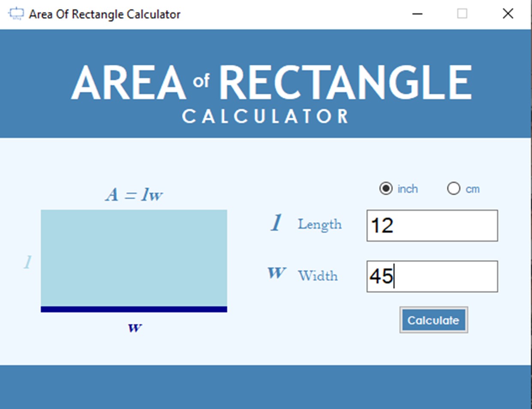Screen dimensions: 532x409
Task: Click the dark blue width bar
Action: click(134, 309)
